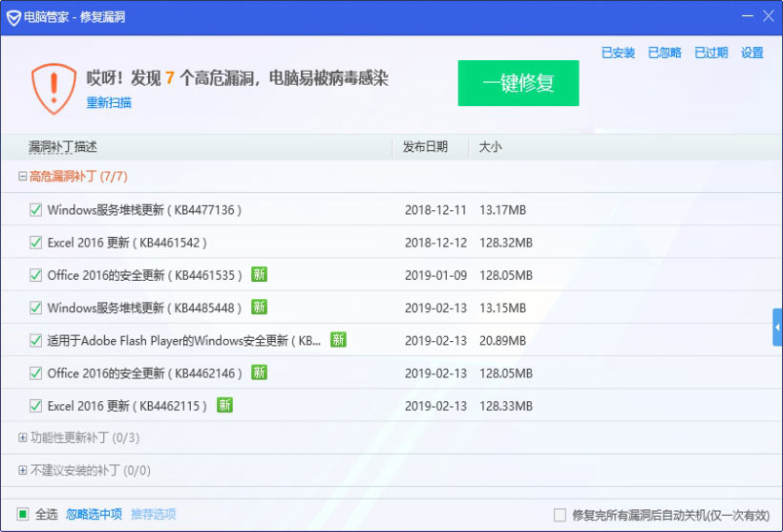Open the side panel arrow on right edge
783x532 pixels.
point(777,328)
